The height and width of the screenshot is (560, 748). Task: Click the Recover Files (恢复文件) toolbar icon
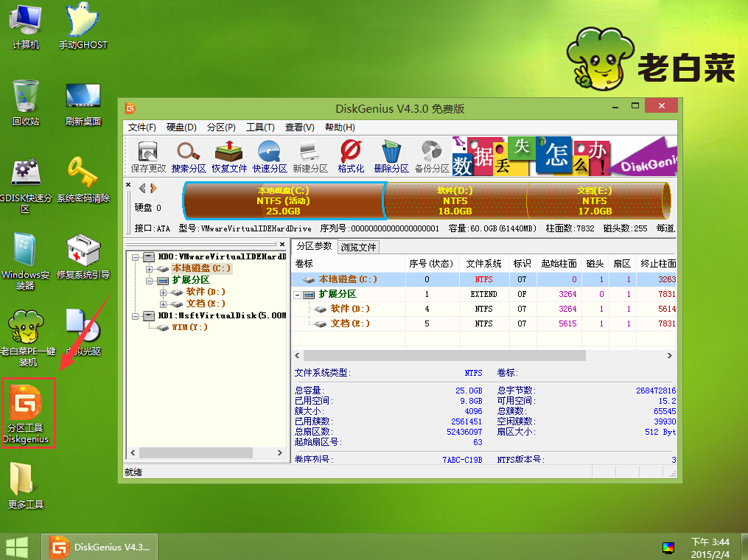click(229, 157)
